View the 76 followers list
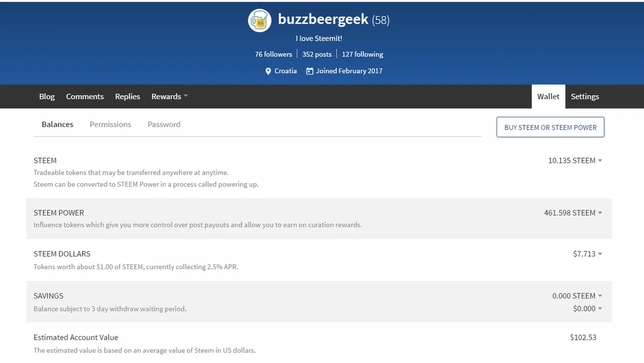 tap(273, 54)
